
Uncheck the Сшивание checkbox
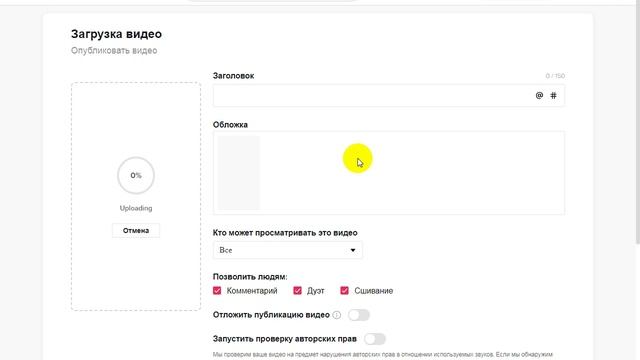tap(344, 291)
